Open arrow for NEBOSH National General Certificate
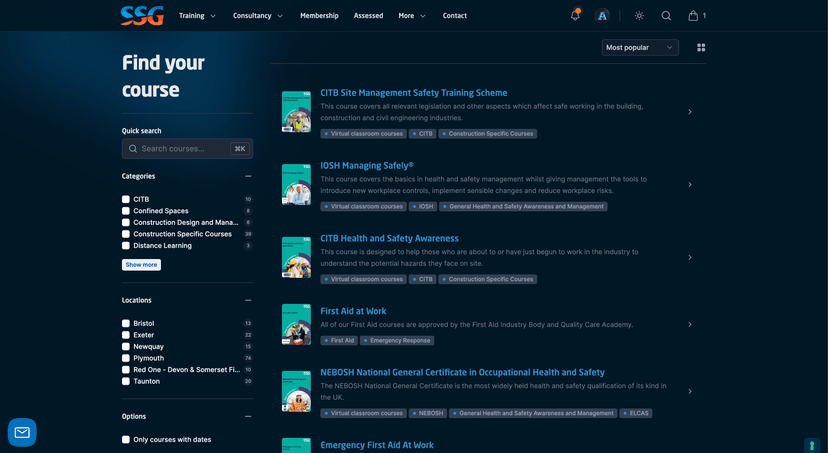 click(x=690, y=392)
